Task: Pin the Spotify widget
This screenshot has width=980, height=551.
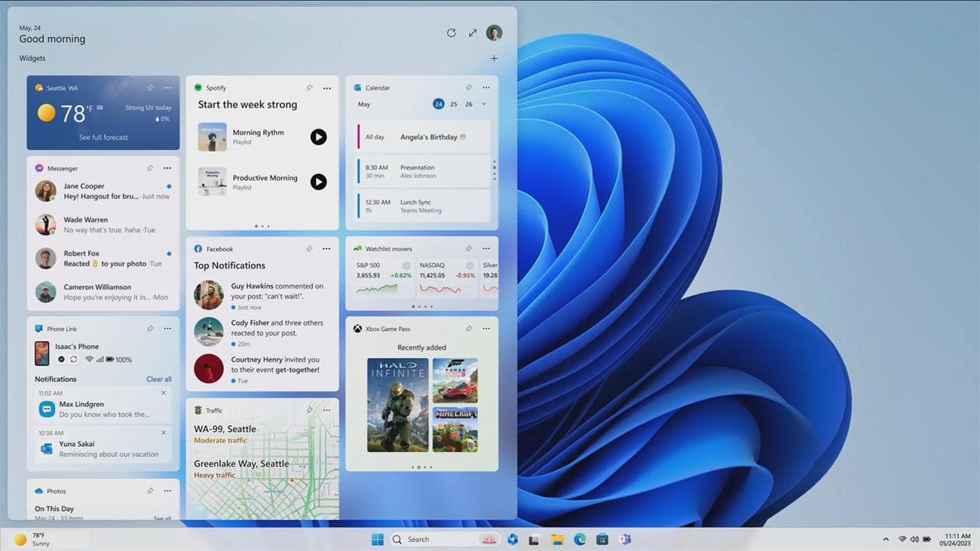Action: pos(309,87)
